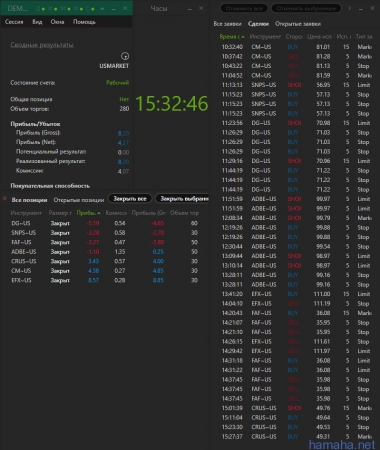
Task: Select the DG~US position row
Action: pos(105,223)
